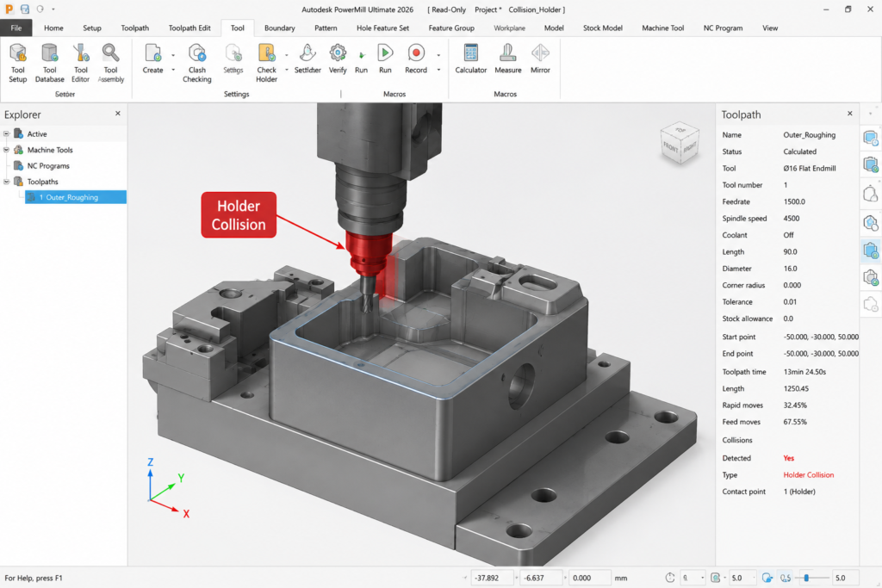This screenshot has width=882, height=588.
Task: Click the circular arrow icon in title bar
Action: pyautogui.click(x=40, y=9)
